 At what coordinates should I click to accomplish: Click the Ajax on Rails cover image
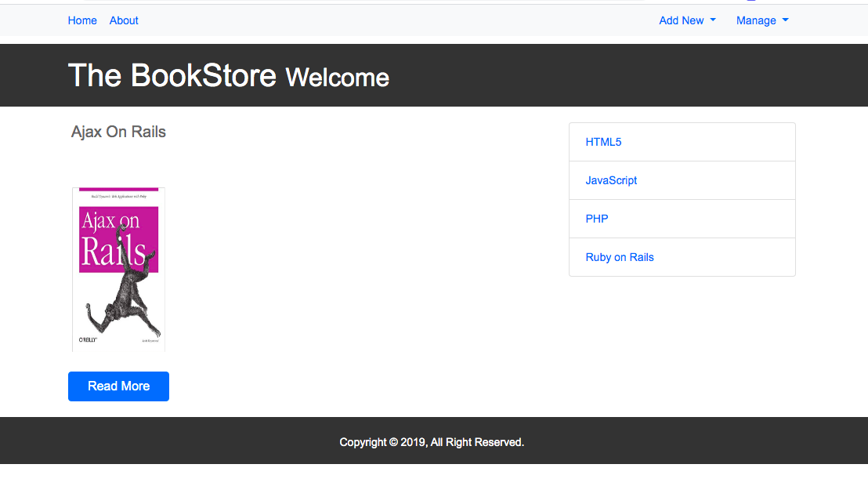[118, 270]
